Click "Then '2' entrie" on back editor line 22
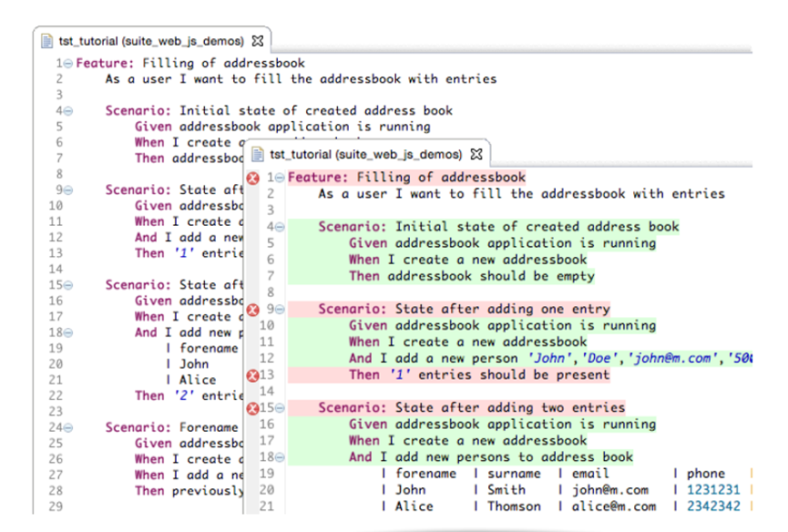The width and height of the screenshot is (788, 532). click(x=189, y=396)
